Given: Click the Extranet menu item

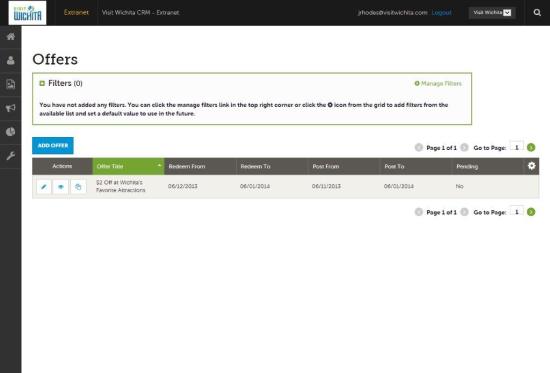Looking at the screenshot, I should click(76, 13).
